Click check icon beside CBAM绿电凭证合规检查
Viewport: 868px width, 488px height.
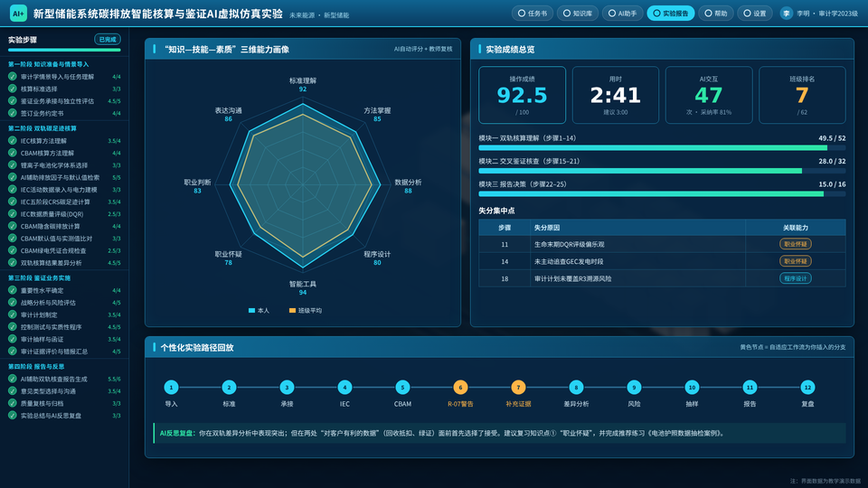(12, 250)
